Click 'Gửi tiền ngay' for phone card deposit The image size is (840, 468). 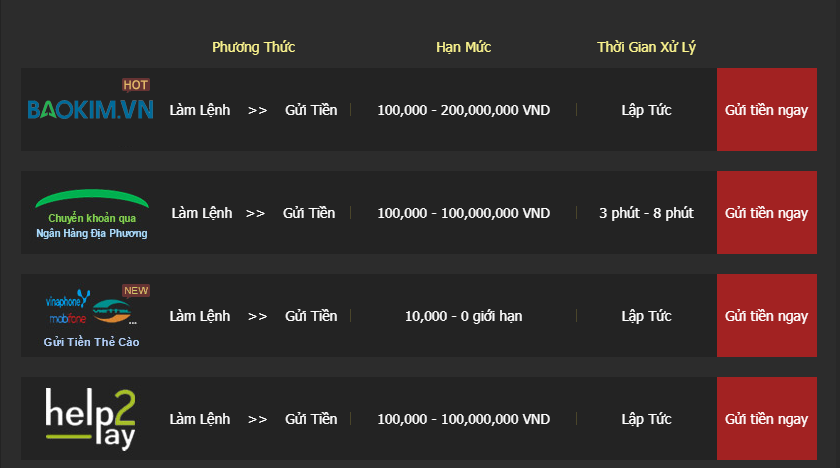767,315
